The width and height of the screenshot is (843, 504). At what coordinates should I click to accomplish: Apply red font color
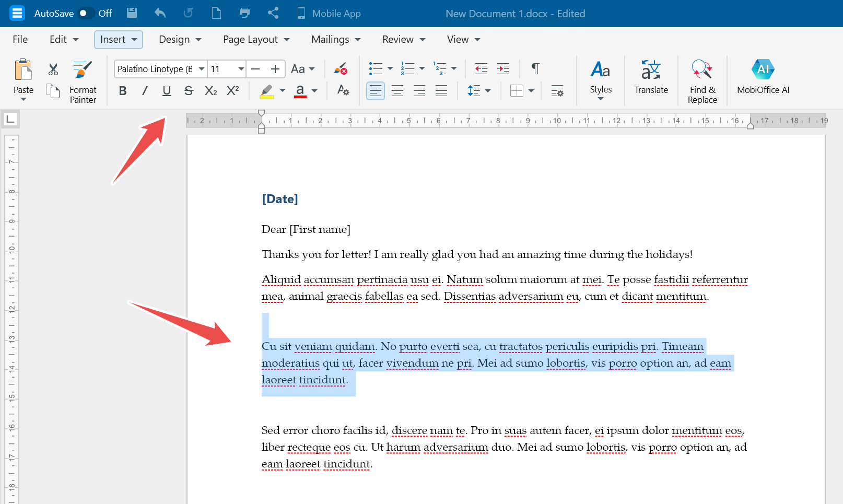click(300, 91)
